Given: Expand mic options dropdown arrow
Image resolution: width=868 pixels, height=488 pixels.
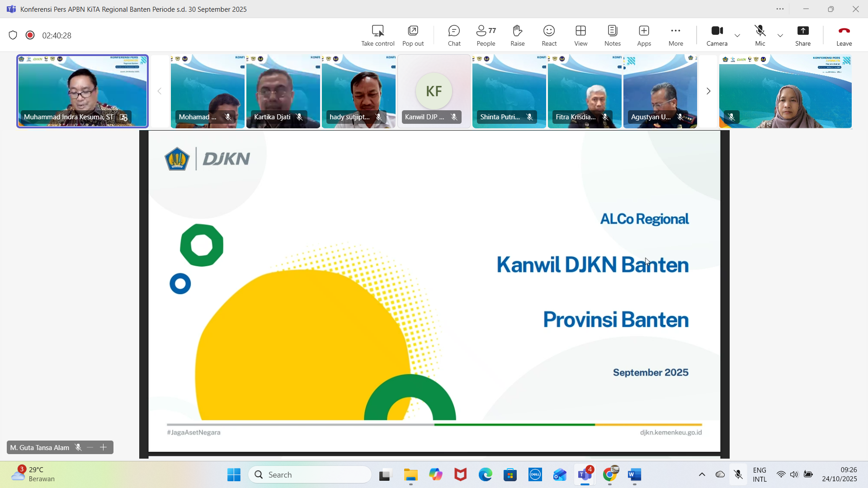Looking at the screenshot, I should (780, 35).
